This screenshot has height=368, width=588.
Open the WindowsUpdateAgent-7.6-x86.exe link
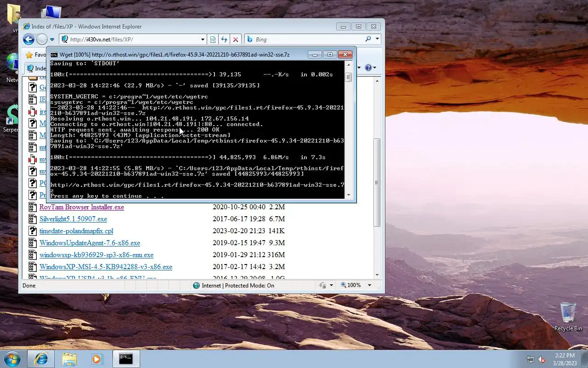pos(90,243)
